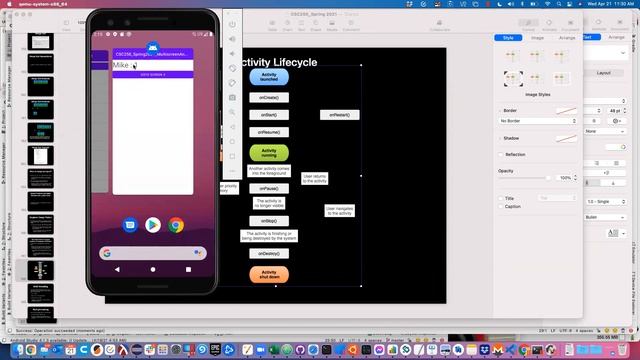The height and width of the screenshot is (360, 640).
Task: Enable the Caption checkbox
Action: [x=501, y=207]
